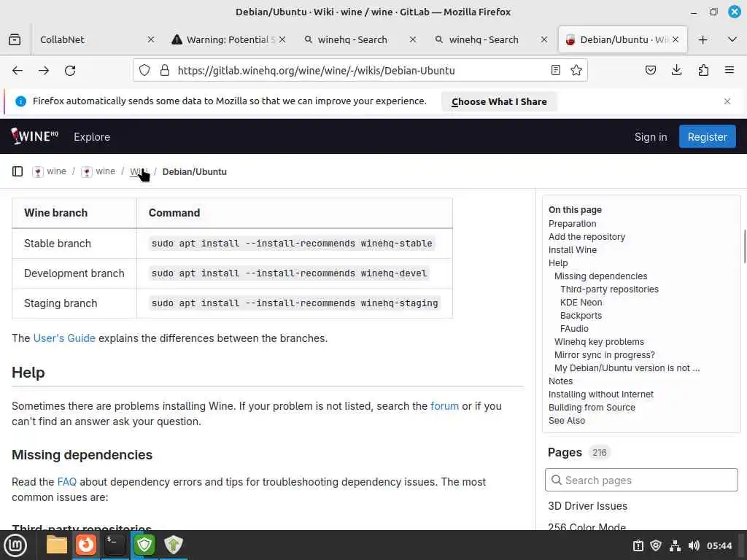Jump to Mirror sync in progress section
The image size is (747, 560).
(x=605, y=355)
